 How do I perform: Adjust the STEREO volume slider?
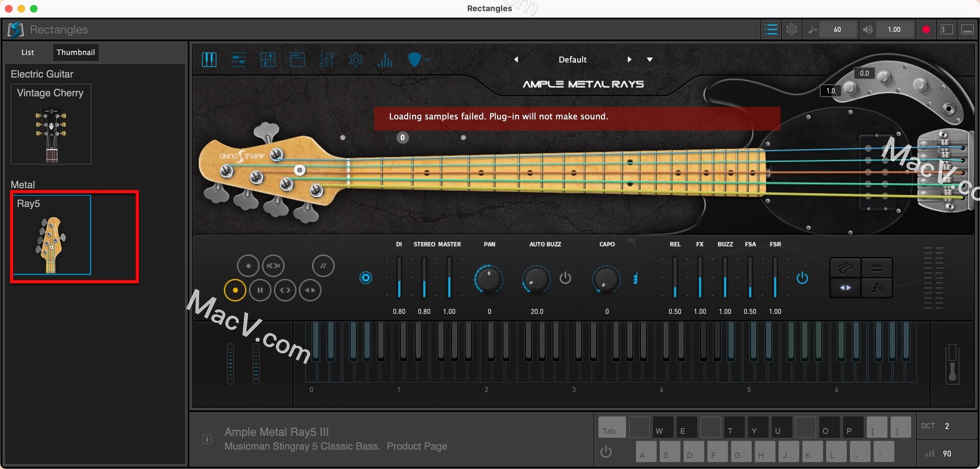(x=424, y=277)
